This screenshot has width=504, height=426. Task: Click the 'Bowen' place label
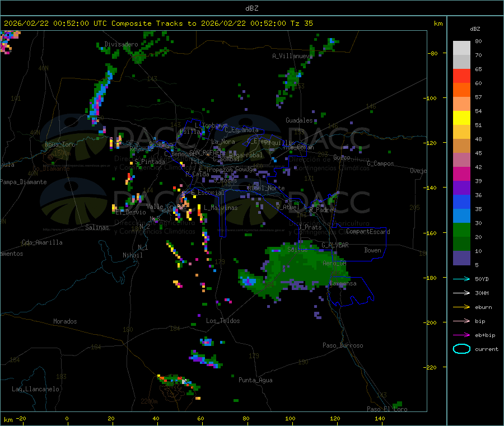click(x=372, y=250)
